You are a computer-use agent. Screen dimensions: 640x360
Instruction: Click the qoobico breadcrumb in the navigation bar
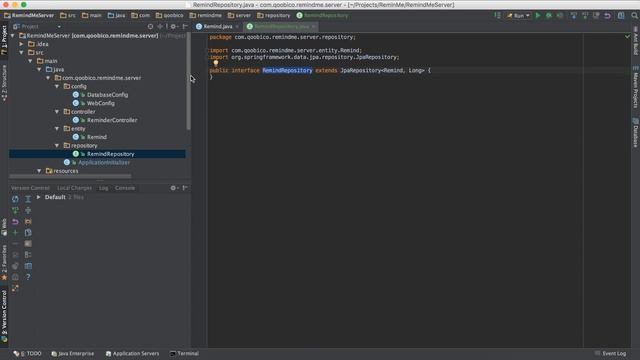pos(169,16)
